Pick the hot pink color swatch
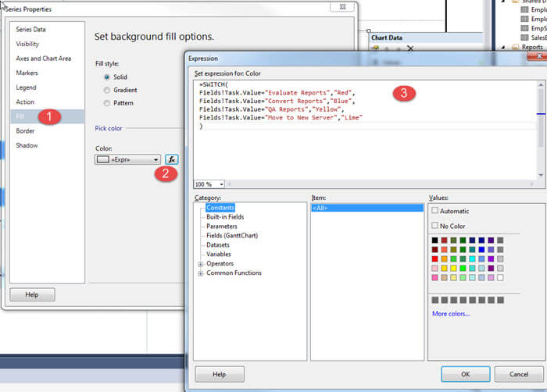 434,278
